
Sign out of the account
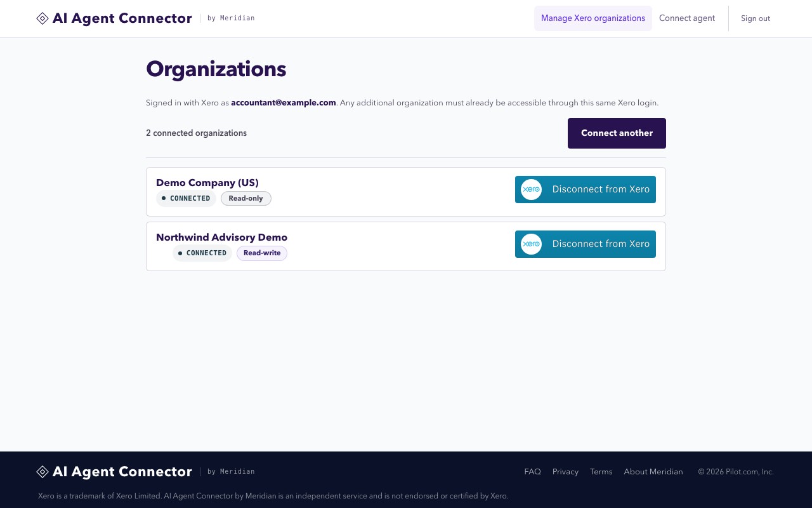[756, 18]
